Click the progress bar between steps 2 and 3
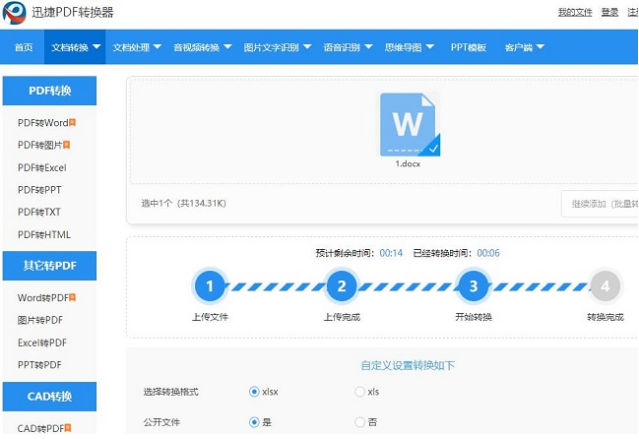 coord(408,287)
